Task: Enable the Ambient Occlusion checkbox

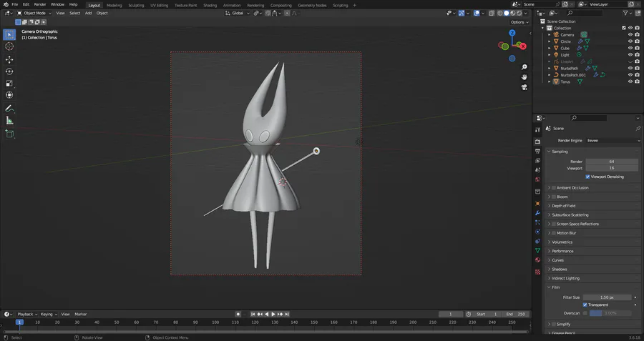Action: [554, 188]
